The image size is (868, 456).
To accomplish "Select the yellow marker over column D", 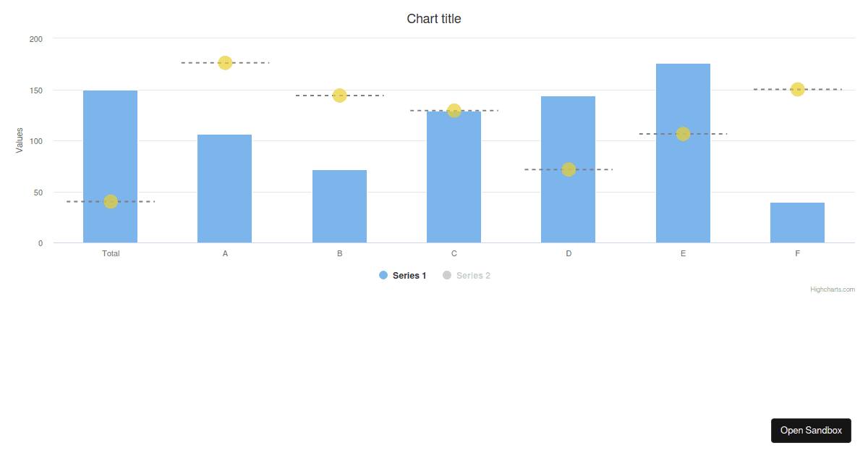I will pyautogui.click(x=569, y=169).
